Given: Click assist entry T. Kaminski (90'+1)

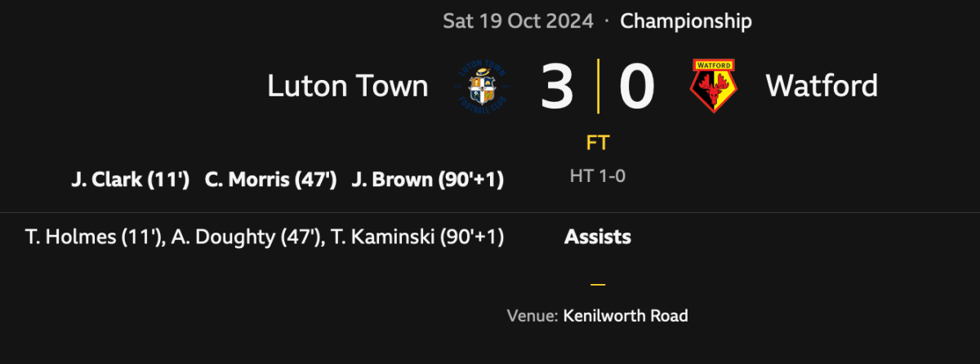Looking at the screenshot, I should (x=417, y=237).
